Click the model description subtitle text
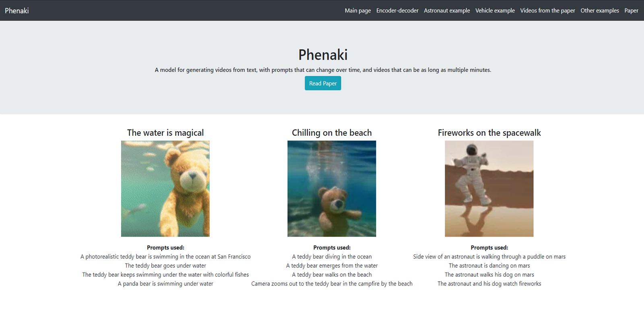 323,70
